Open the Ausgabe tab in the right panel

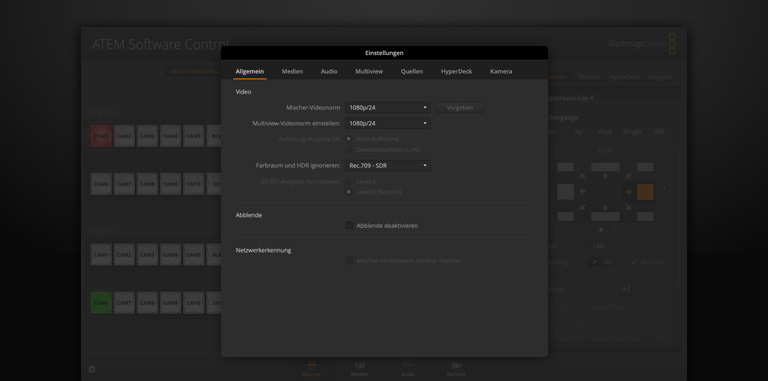tap(660, 77)
